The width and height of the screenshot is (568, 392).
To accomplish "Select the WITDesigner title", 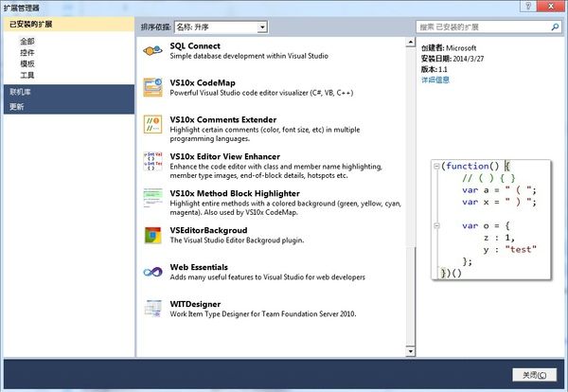I will pyautogui.click(x=195, y=304).
